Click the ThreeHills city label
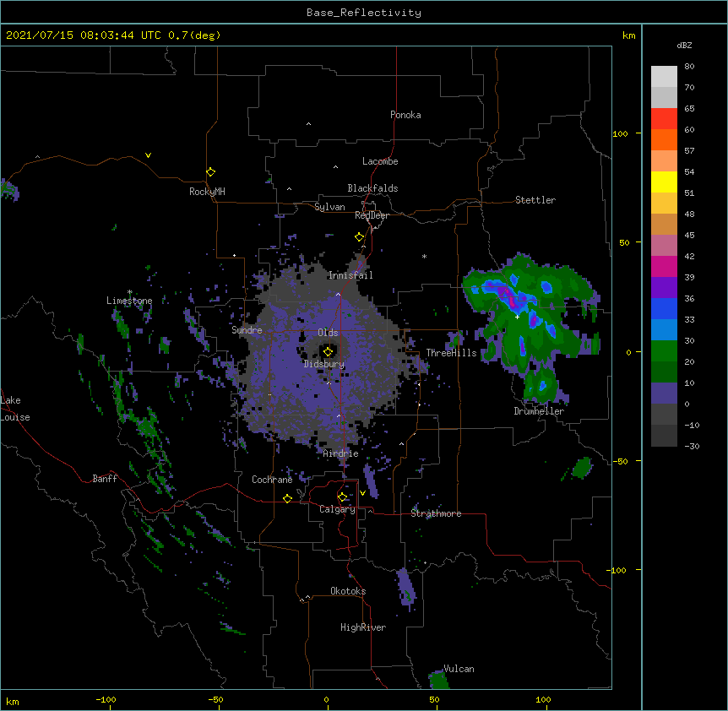728x711 pixels. tap(451, 353)
